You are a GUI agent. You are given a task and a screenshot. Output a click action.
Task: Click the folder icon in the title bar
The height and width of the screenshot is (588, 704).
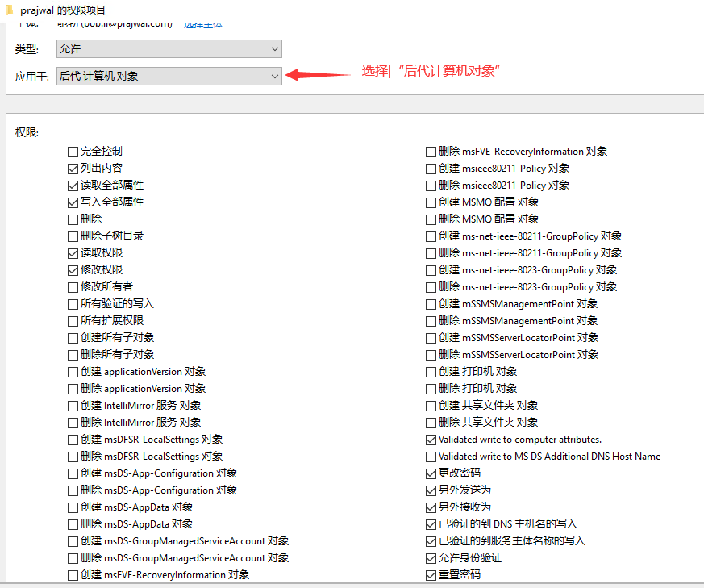9,10
